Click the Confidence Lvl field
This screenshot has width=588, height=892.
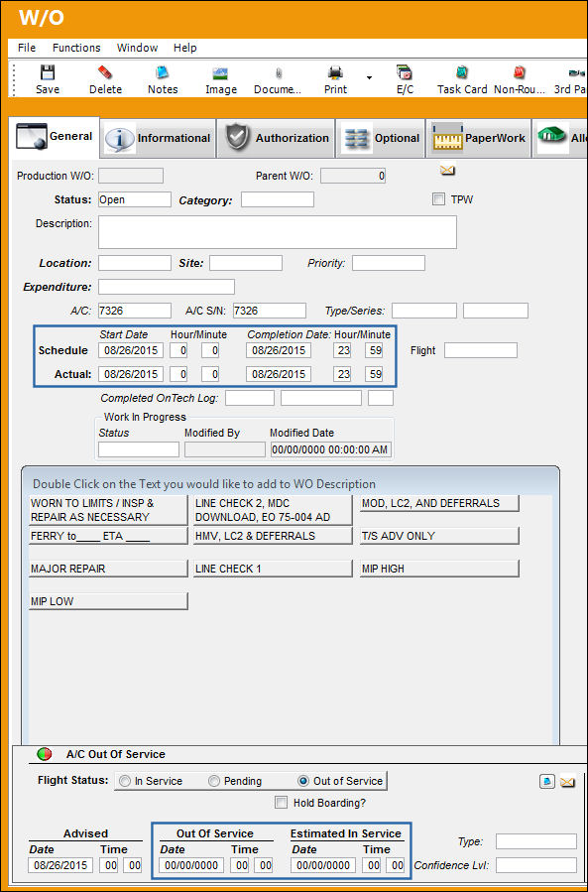coord(535,866)
